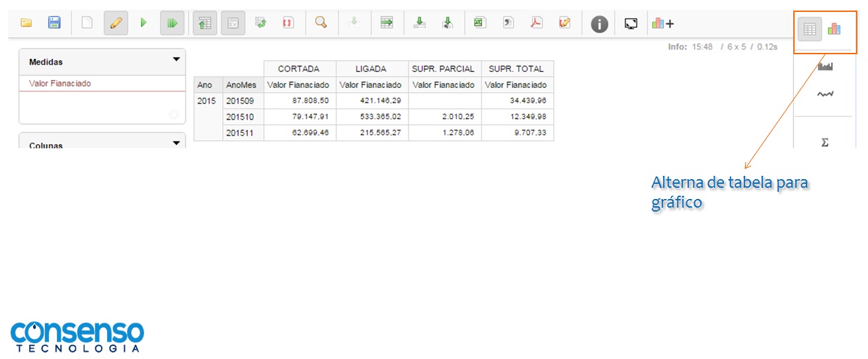
Task: Toggle automatic query execution
Action: point(172,23)
